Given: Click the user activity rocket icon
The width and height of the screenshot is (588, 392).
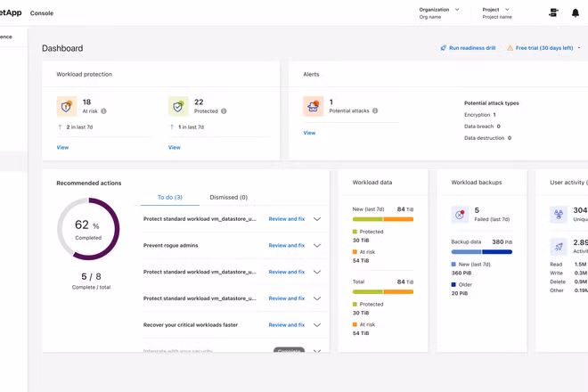Looking at the screenshot, I should click(559, 247).
